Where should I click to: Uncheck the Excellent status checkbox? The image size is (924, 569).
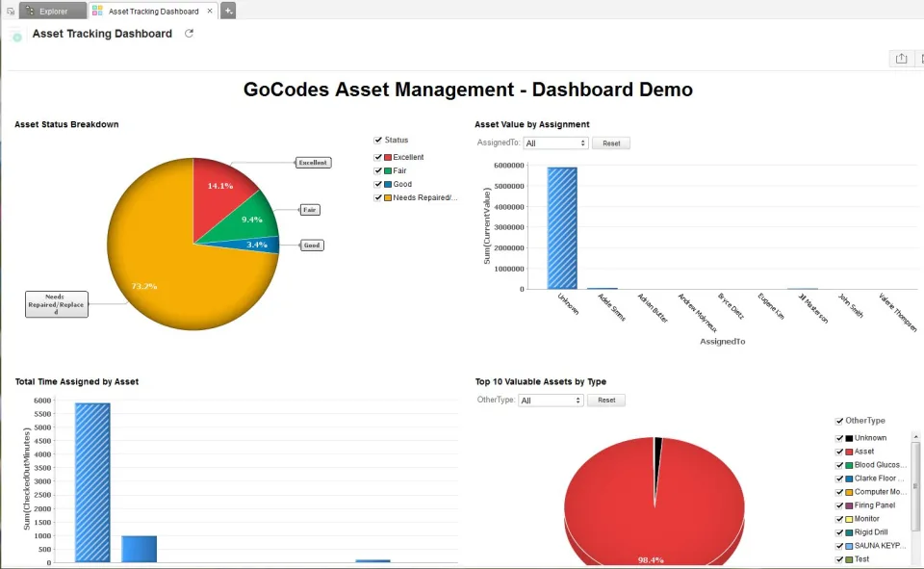377,158
